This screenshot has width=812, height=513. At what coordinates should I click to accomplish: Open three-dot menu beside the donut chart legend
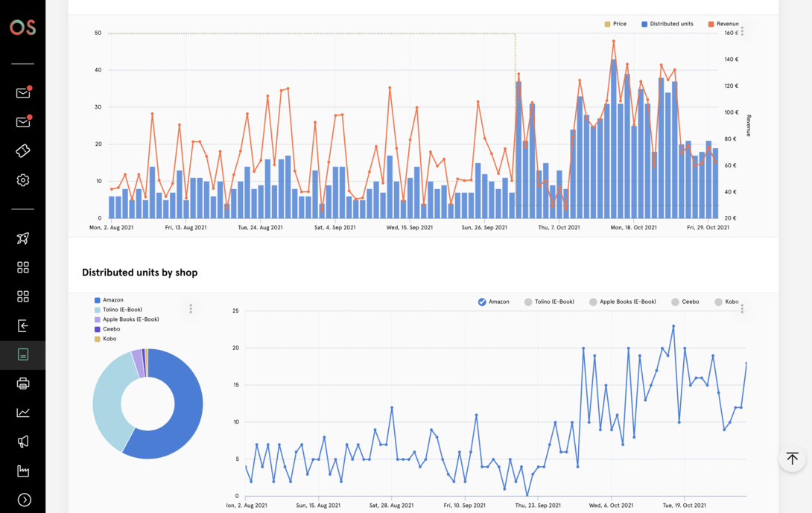191,309
